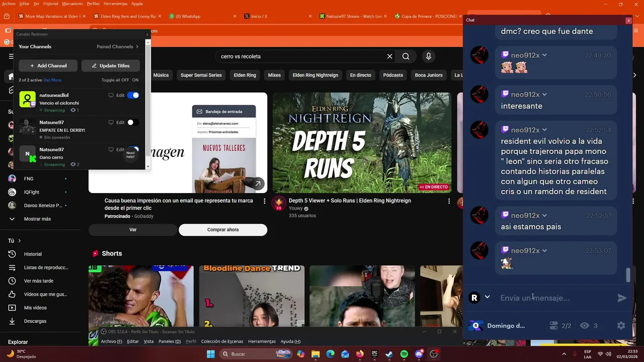Open the Marcadores browser menu

pyautogui.click(x=72, y=4)
